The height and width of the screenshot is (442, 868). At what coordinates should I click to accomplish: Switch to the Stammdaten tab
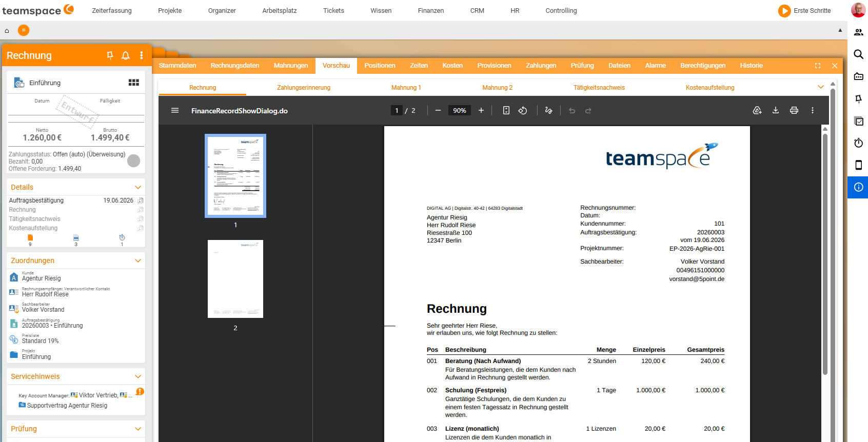point(177,66)
